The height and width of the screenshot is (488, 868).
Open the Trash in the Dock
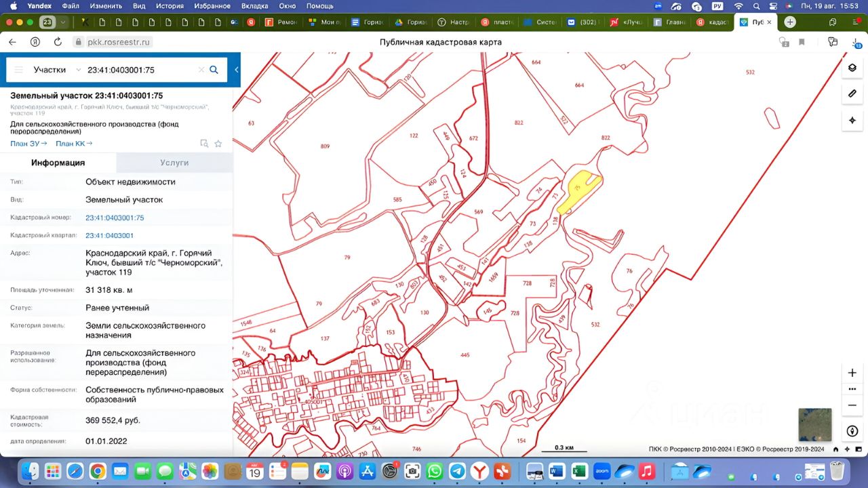[x=837, y=470]
